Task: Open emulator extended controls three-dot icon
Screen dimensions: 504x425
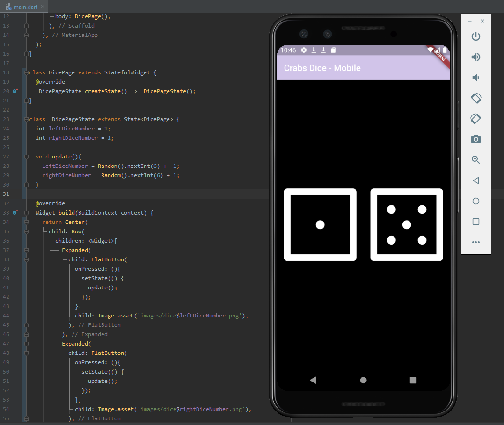Action: [476, 242]
